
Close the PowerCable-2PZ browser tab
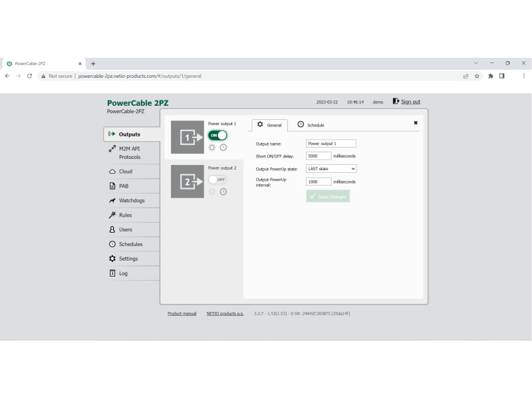(80, 63)
